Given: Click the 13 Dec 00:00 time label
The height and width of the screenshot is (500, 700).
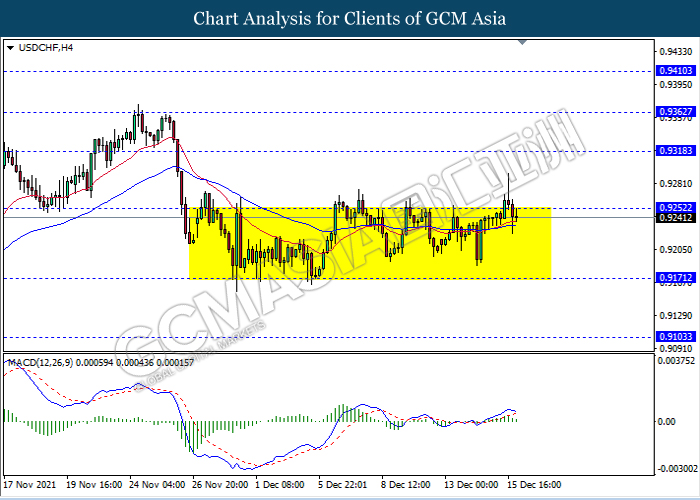Looking at the screenshot, I should [471, 485].
